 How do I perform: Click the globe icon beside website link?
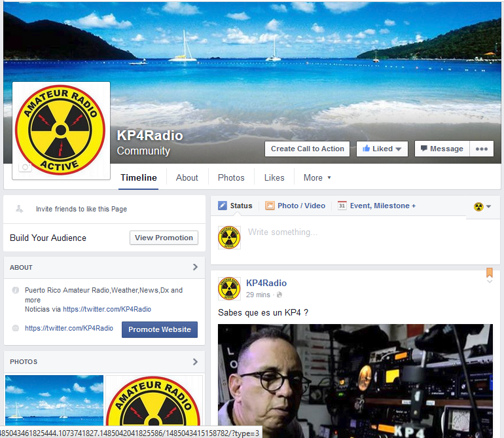(16, 329)
